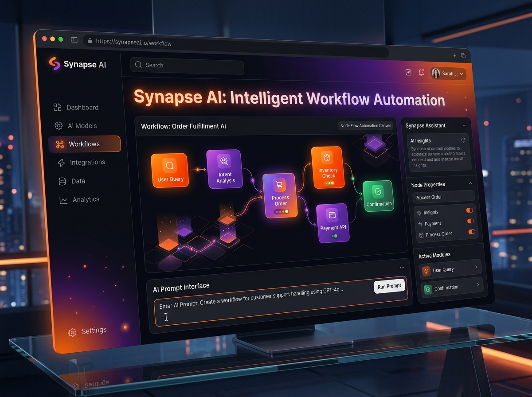Select the Payment API node
Screen dimensions: 532x397
coord(333,223)
